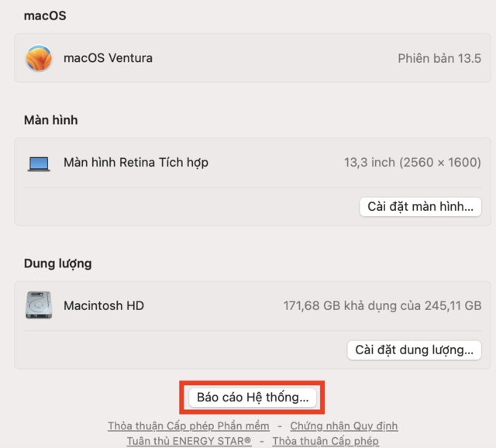Click the Macintosh HD drive icon
The width and height of the screenshot is (496, 448).
[x=39, y=305]
